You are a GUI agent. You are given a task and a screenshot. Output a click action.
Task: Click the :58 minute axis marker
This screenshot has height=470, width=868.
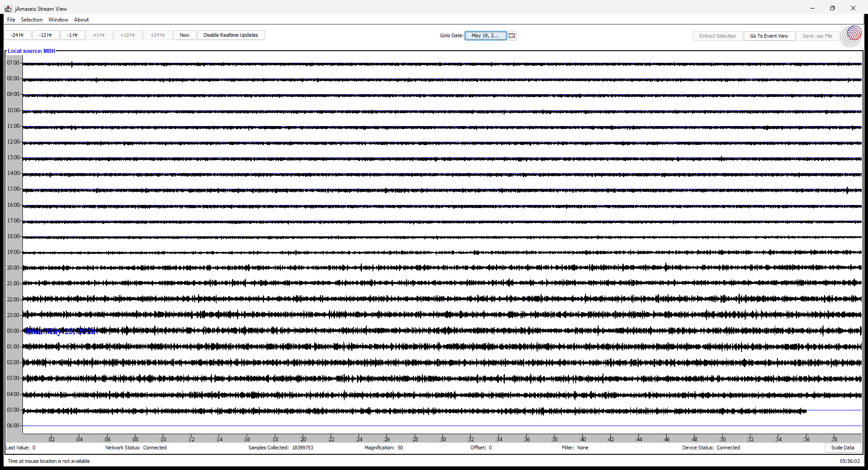[834, 439]
